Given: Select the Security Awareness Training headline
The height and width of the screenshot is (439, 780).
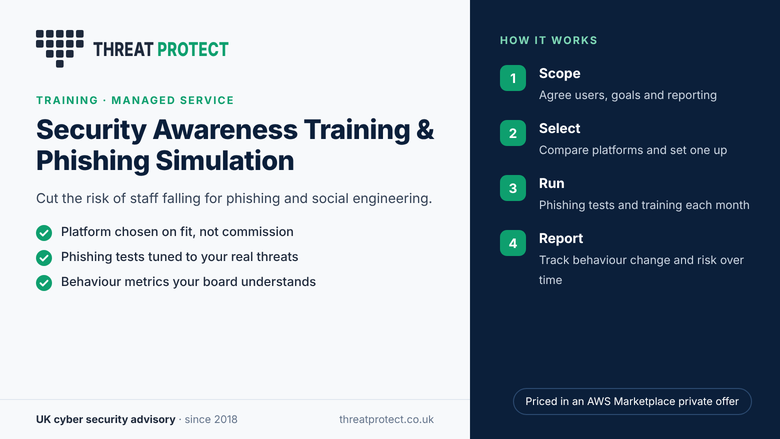Looking at the screenshot, I should point(235,145).
